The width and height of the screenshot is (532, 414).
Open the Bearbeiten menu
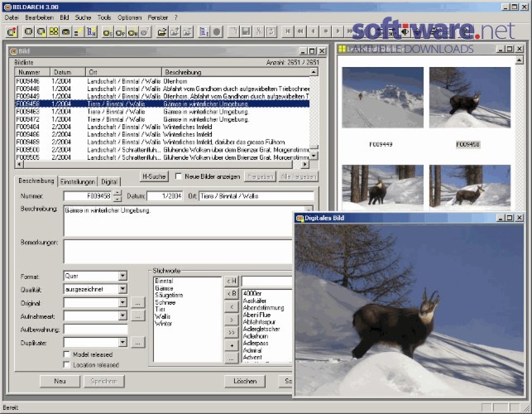pyautogui.click(x=40, y=17)
